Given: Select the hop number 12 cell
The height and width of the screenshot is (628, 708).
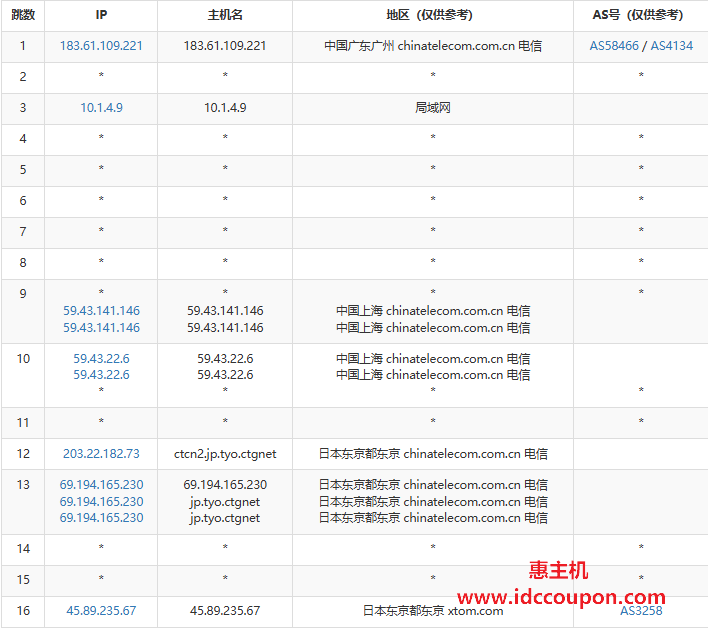Looking at the screenshot, I should [23, 453].
